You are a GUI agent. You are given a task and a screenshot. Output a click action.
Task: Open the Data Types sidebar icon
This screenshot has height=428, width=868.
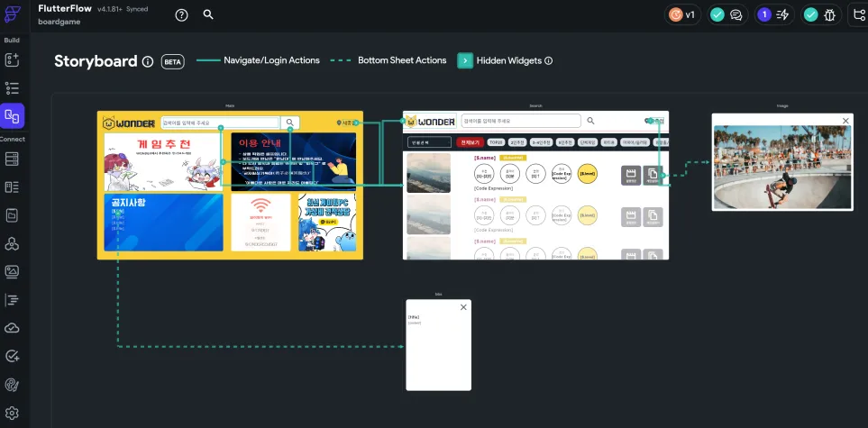(13, 187)
